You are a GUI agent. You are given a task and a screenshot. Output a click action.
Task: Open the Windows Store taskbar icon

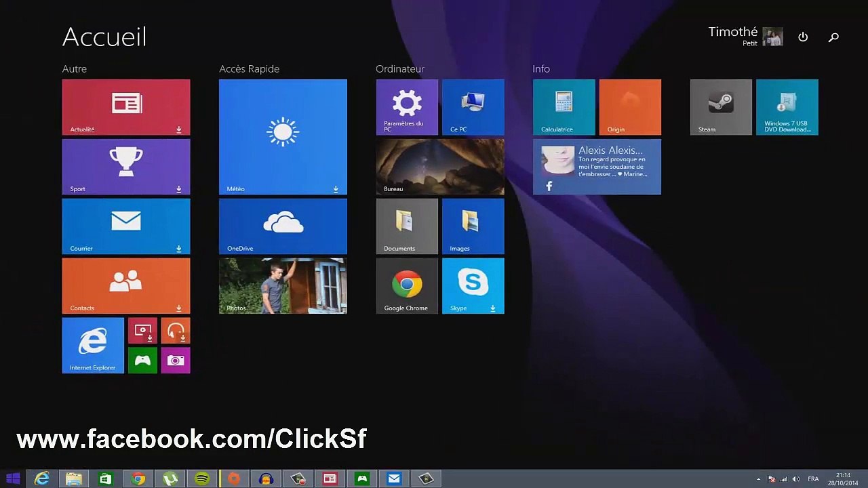click(106, 479)
